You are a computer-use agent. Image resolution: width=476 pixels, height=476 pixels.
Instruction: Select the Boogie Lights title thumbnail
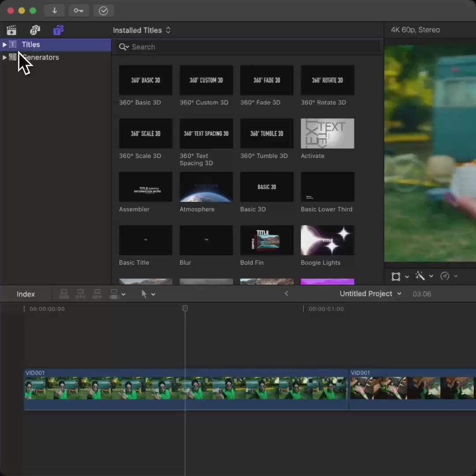(x=327, y=240)
